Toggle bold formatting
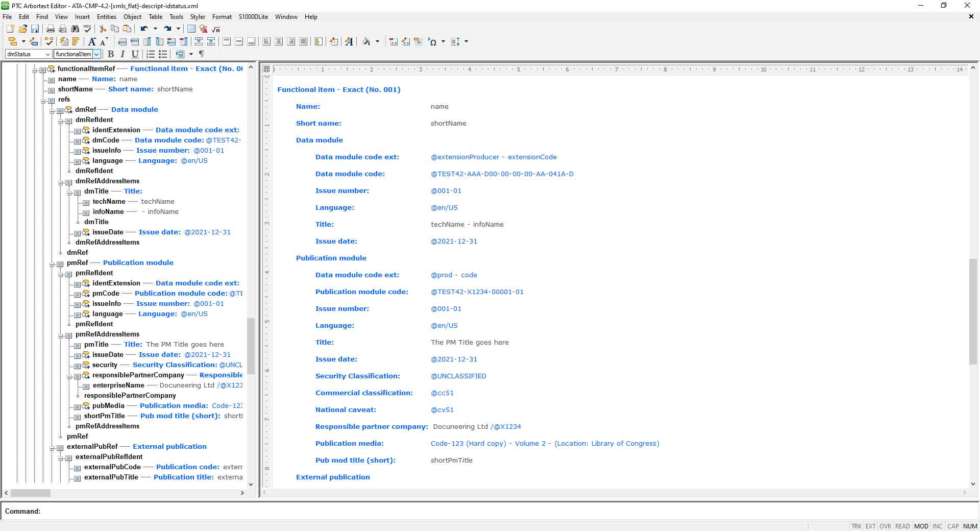Screen dimensions: 980x531 click(x=111, y=54)
